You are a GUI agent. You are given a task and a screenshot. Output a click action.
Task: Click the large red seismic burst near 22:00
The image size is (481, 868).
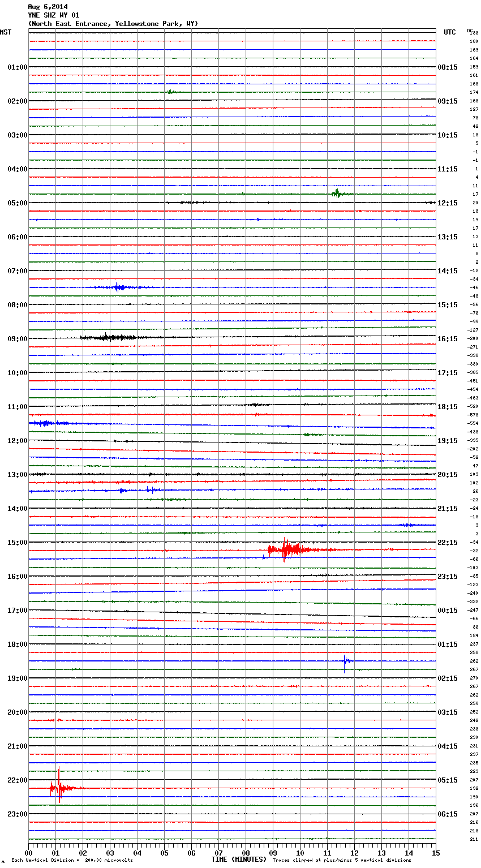pyautogui.click(x=59, y=787)
